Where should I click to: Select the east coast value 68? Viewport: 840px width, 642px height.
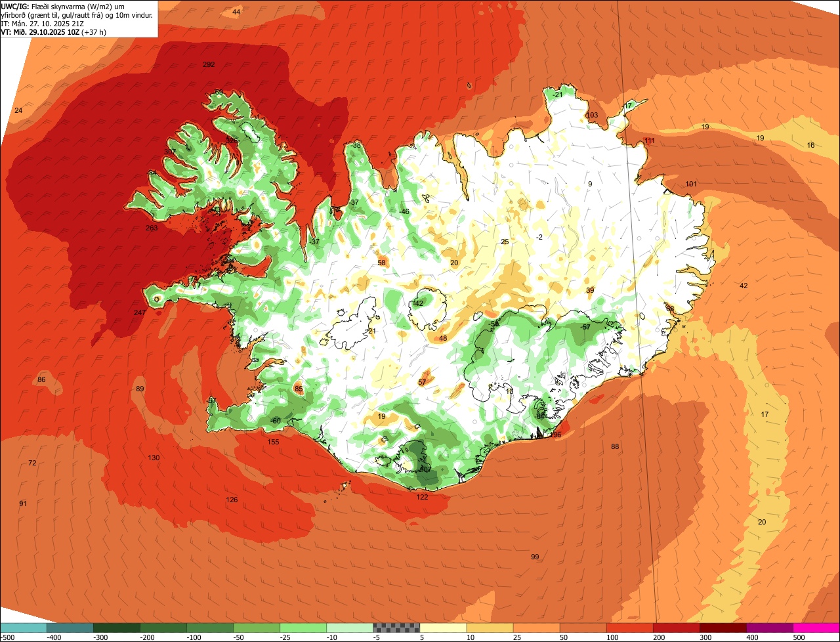click(x=670, y=309)
